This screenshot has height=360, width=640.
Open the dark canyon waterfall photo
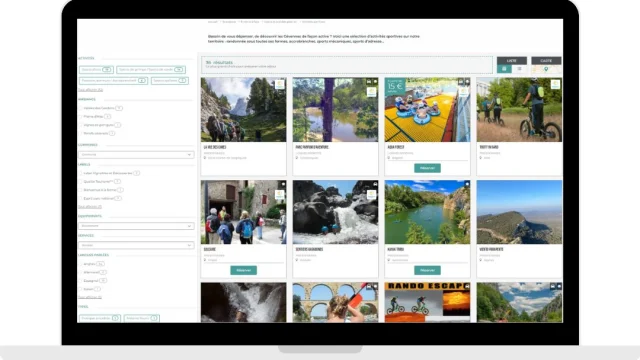point(244,302)
